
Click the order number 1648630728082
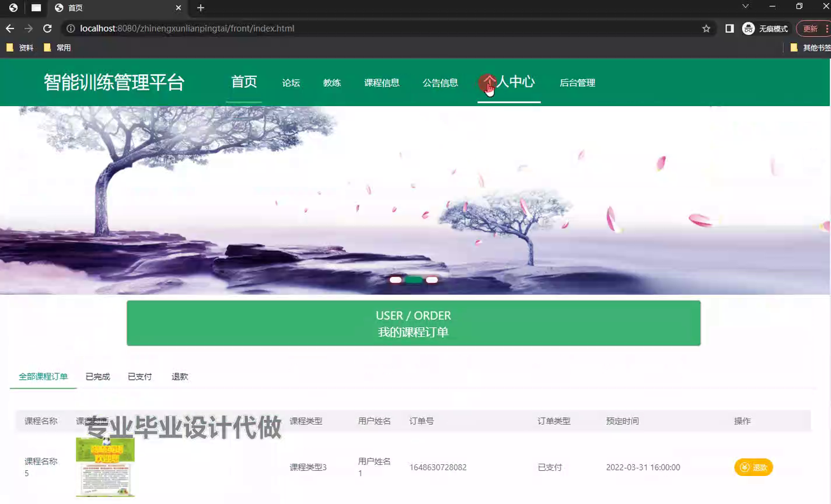(438, 467)
